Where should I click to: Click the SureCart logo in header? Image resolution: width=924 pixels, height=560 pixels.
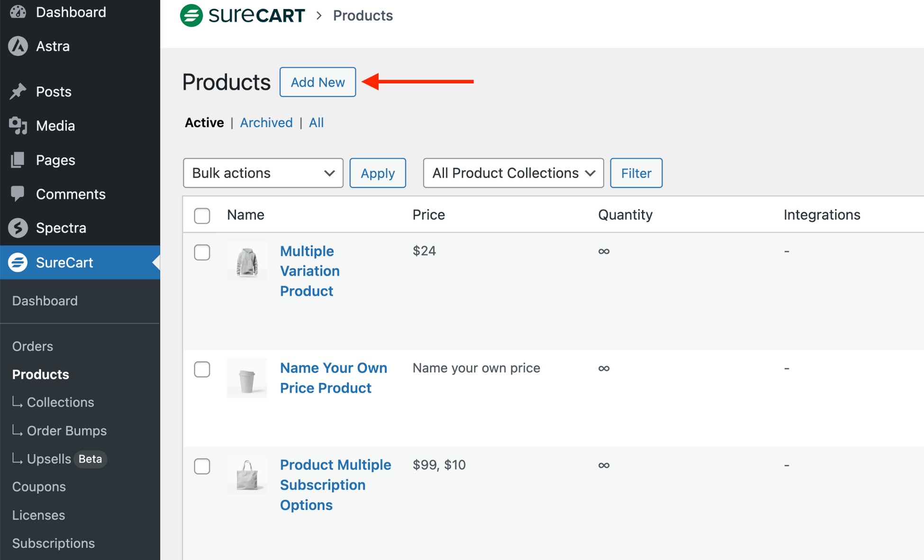point(242,16)
